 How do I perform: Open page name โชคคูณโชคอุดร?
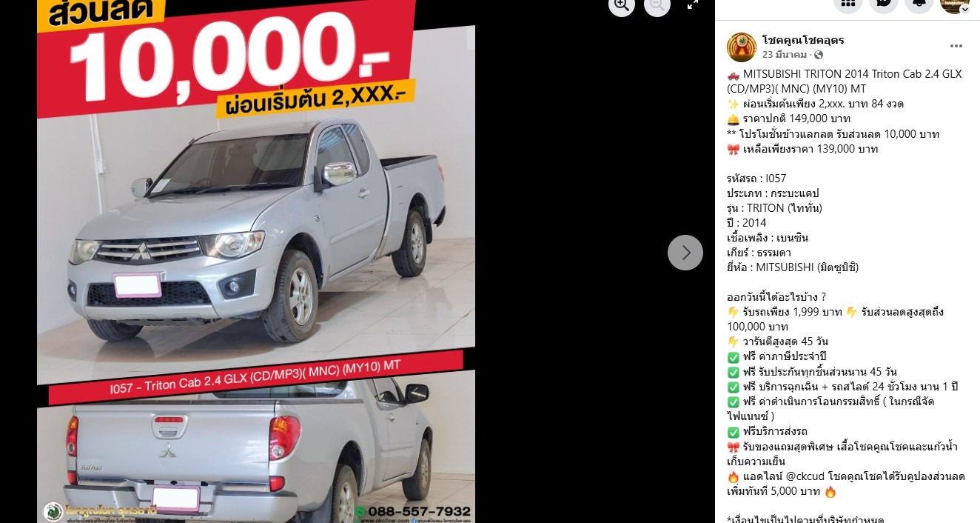point(803,40)
